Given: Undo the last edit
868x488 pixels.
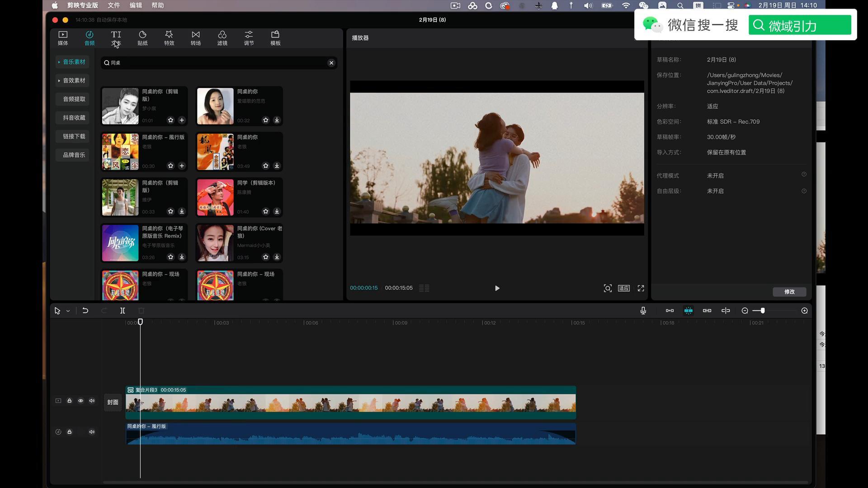Looking at the screenshot, I should pyautogui.click(x=85, y=311).
